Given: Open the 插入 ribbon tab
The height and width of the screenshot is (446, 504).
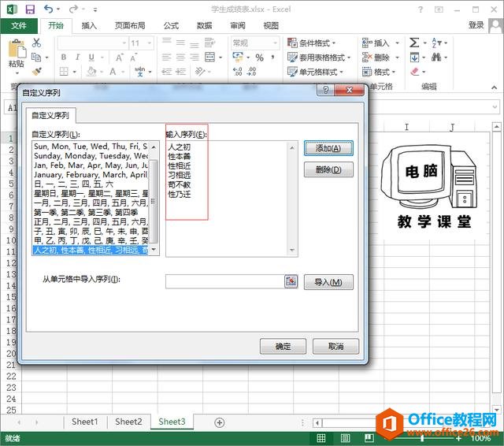Looking at the screenshot, I should click(90, 25).
